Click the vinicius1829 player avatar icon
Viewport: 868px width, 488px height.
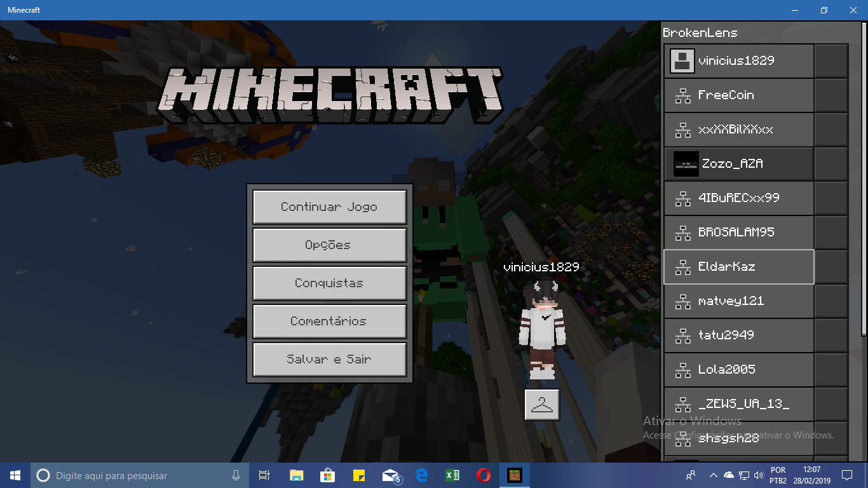pyautogui.click(x=682, y=61)
